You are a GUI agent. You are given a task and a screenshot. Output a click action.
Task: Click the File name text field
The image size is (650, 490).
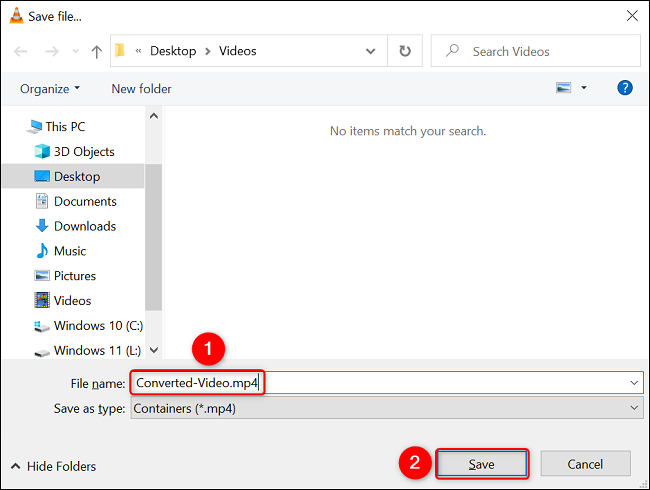pos(387,383)
